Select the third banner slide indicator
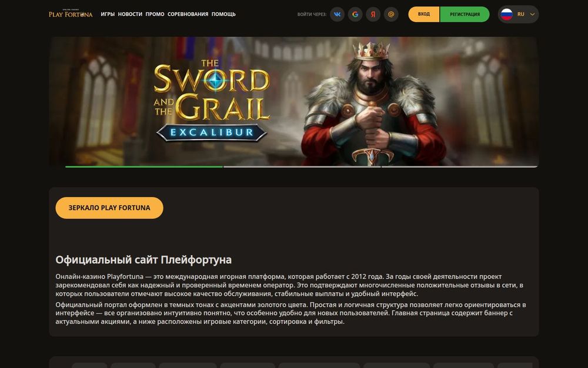 tap(460, 167)
